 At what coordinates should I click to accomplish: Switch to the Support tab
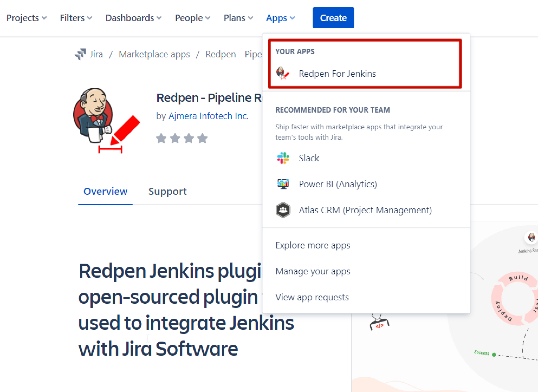pyautogui.click(x=167, y=191)
